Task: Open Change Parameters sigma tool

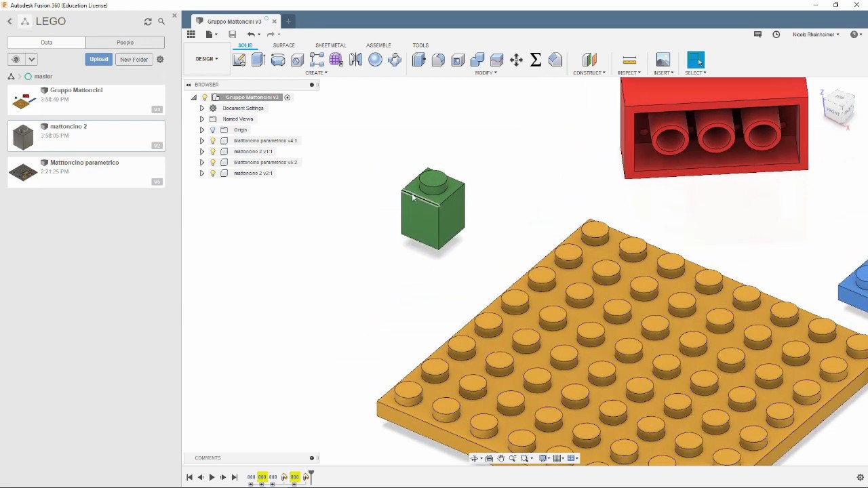Action: tap(536, 60)
